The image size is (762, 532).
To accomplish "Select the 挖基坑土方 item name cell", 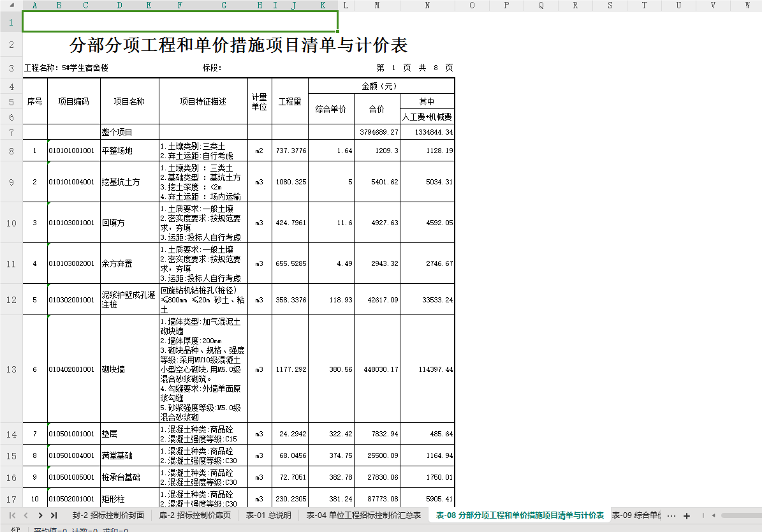I will (x=129, y=182).
